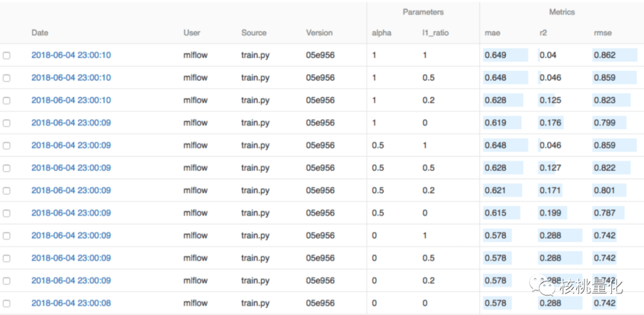The height and width of the screenshot is (315, 644).
Task: Select checkbox of run dated 23:00:08
Action: tap(7, 304)
